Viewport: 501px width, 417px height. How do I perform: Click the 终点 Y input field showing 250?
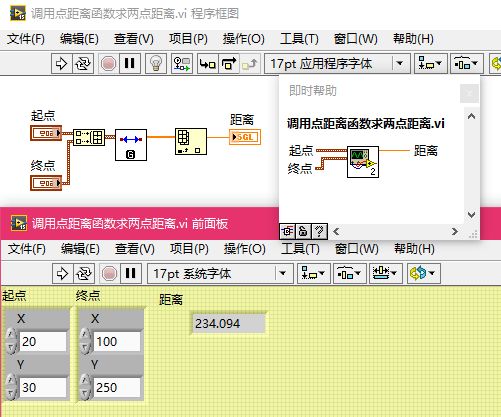pyautogui.click(x=117, y=387)
